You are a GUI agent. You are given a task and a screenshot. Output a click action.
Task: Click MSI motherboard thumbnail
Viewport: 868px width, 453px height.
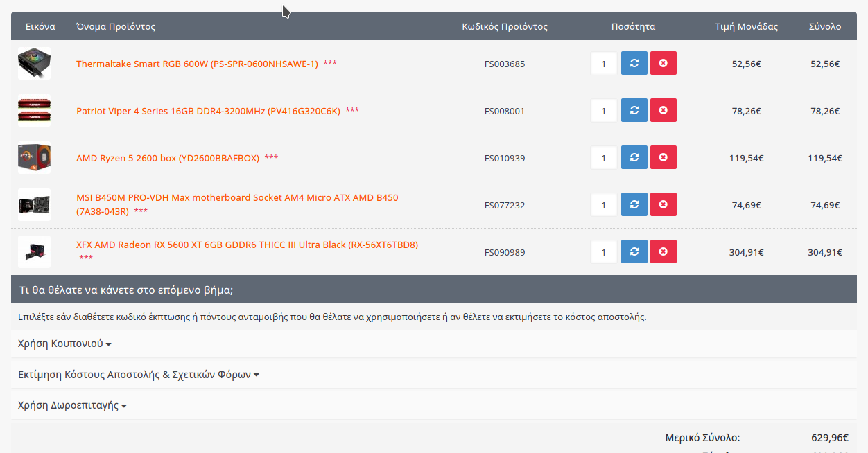(35, 205)
